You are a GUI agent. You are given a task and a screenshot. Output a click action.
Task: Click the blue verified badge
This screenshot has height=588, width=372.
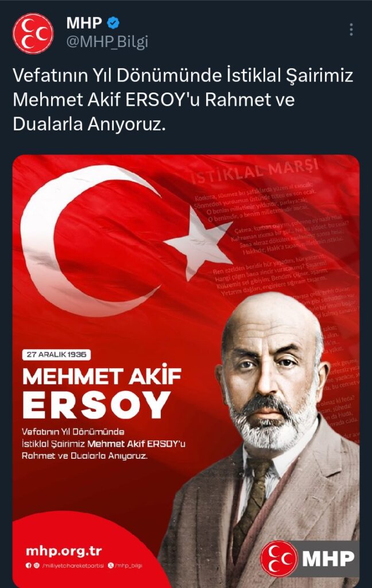[113, 23]
